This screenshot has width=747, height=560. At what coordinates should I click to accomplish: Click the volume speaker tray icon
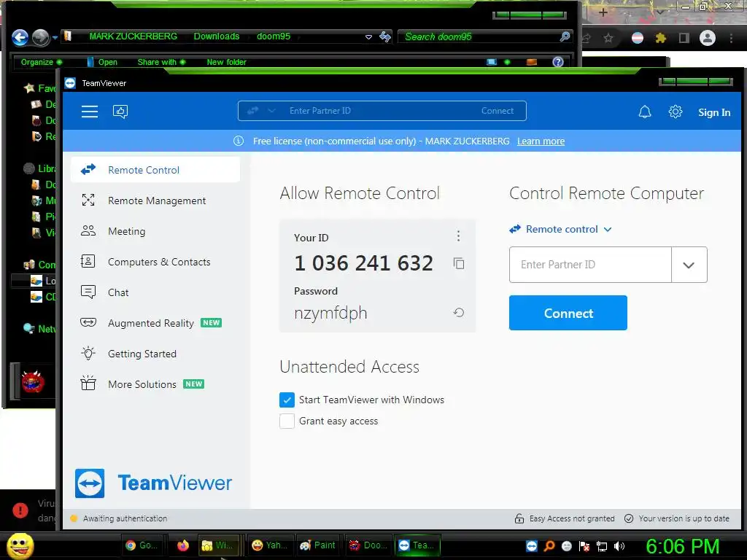coord(619,546)
